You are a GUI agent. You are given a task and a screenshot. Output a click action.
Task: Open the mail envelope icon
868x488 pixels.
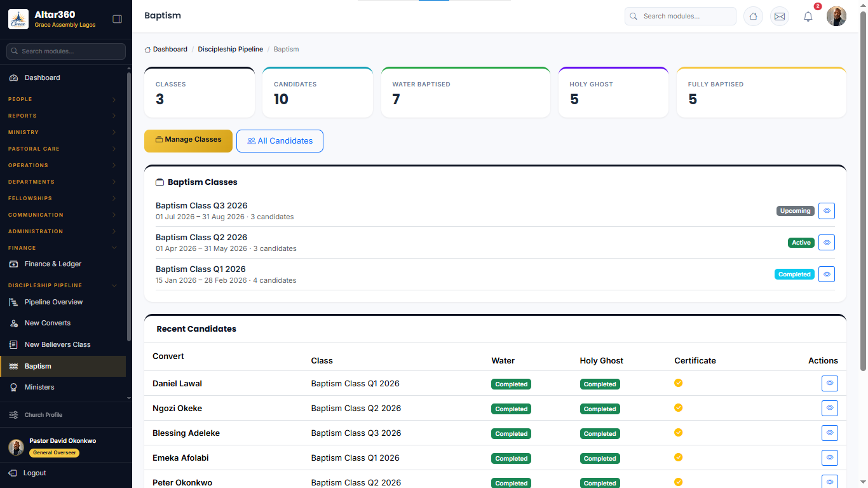[x=780, y=17]
